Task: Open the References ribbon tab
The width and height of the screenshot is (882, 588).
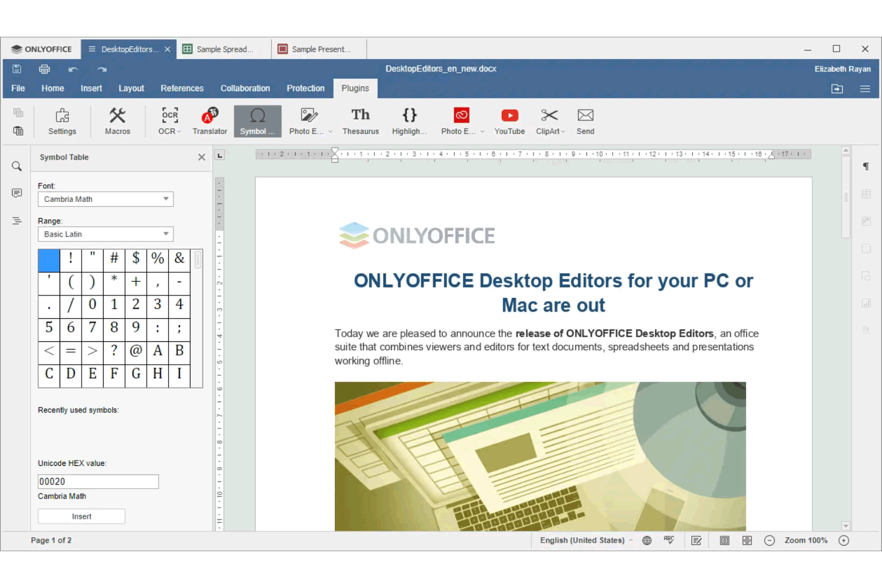Action: (182, 88)
